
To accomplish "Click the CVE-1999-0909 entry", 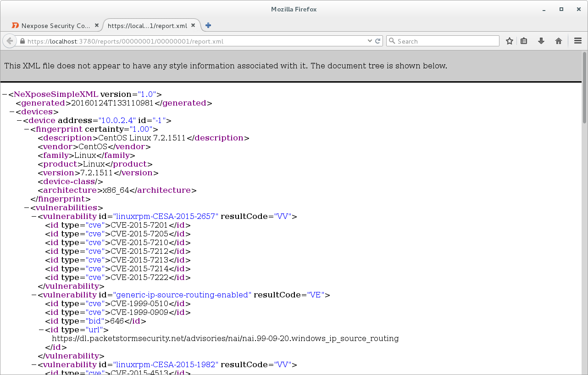I will [139, 313].
